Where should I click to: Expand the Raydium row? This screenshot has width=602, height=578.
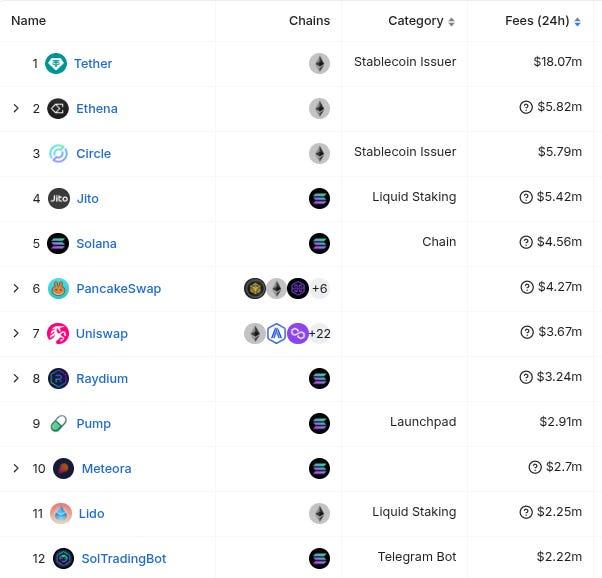coord(16,378)
